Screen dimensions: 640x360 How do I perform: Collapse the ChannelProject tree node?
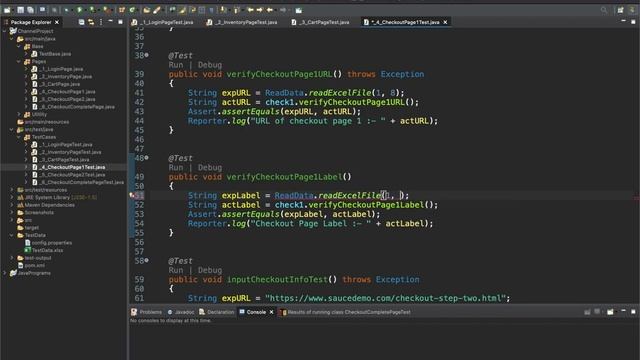click(x=5, y=31)
